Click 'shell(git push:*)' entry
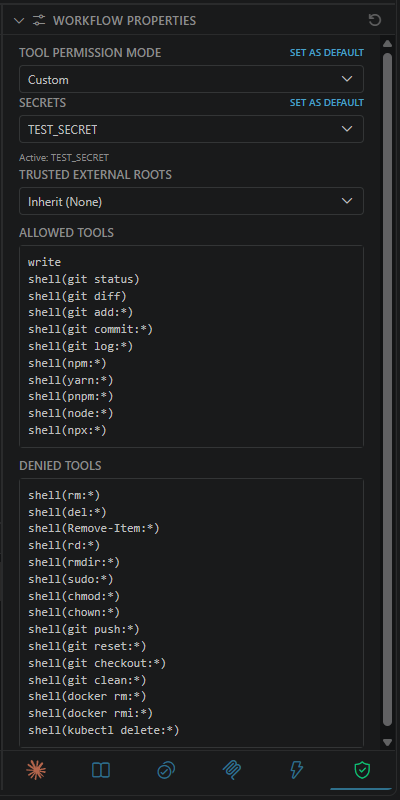Screen dimensions: 400x800 84,629
